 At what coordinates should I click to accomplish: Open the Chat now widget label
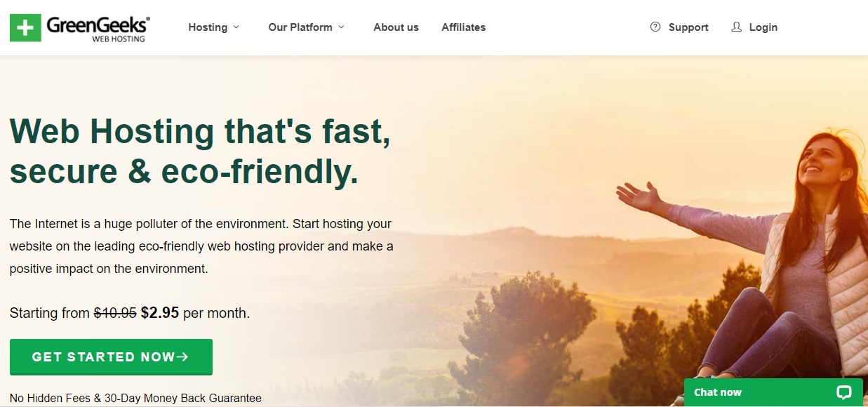click(x=718, y=392)
